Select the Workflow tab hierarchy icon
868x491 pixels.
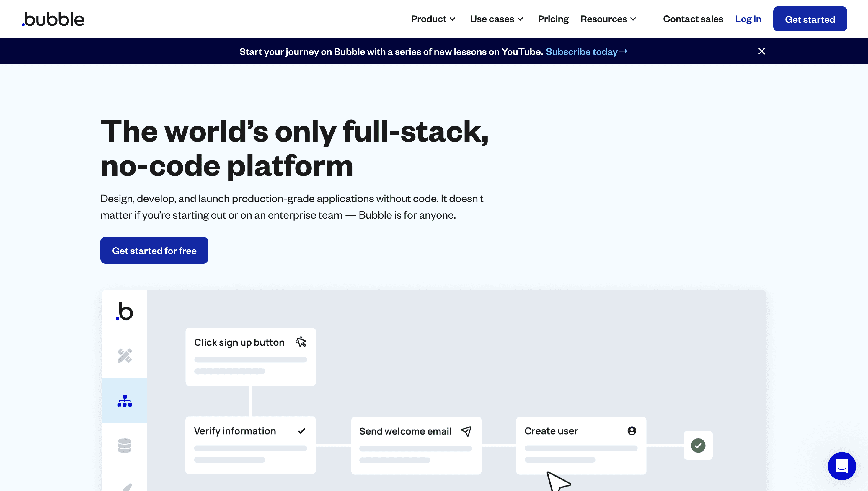pyautogui.click(x=124, y=401)
